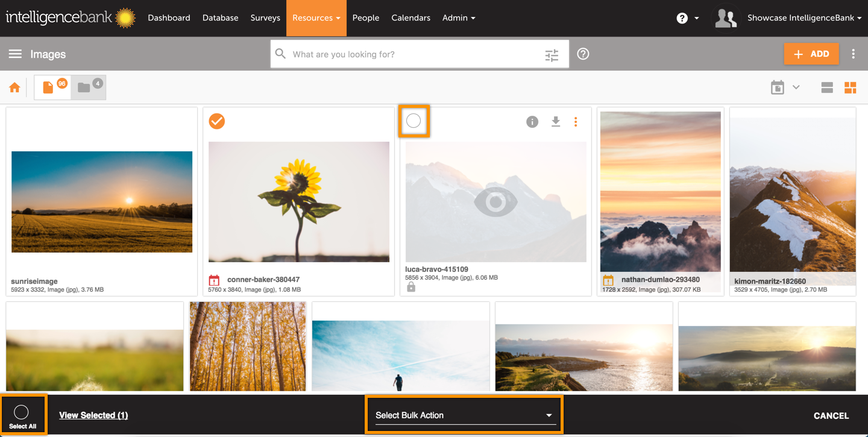Expand the help menu caret
Image resolution: width=868 pixels, height=437 pixels.
[x=697, y=18]
